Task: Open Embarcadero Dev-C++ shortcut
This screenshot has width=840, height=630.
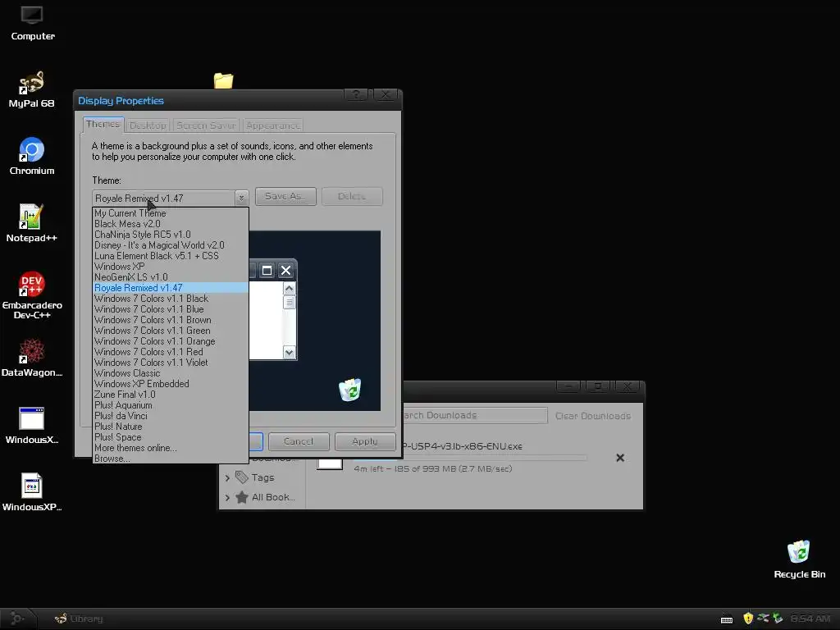Action: click(x=32, y=295)
